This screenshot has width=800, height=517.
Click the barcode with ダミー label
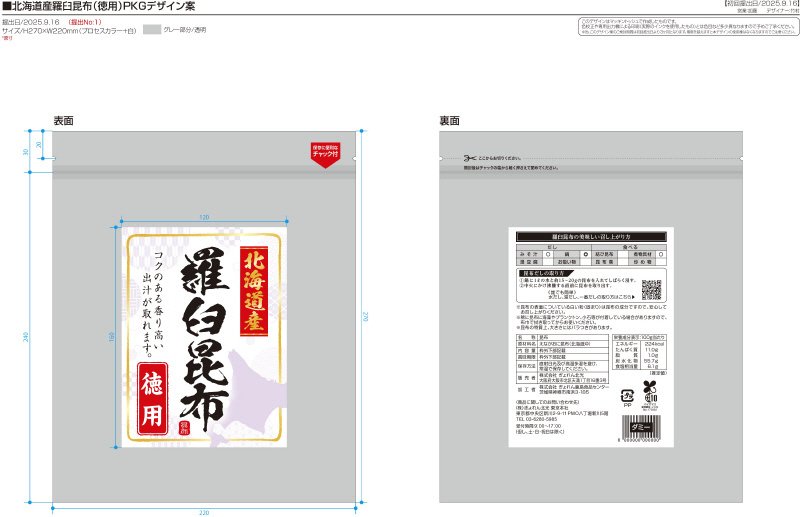pos(640,429)
